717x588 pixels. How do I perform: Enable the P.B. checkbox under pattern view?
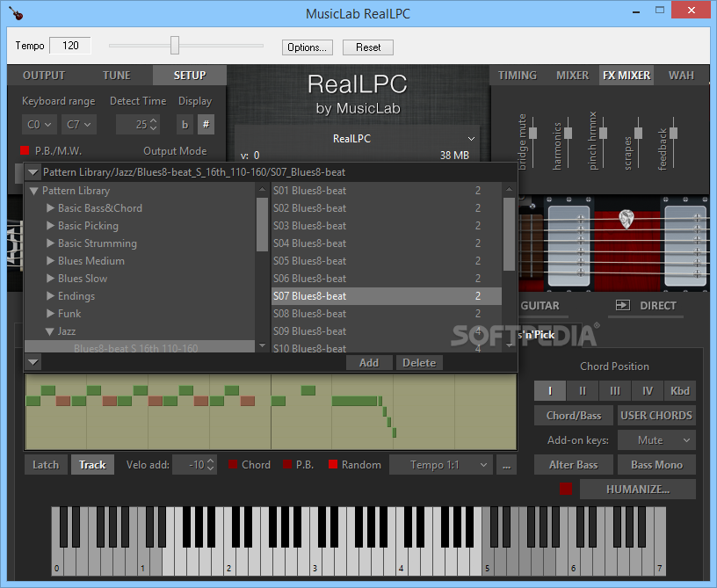pyautogui.click(x=287, y=465)
